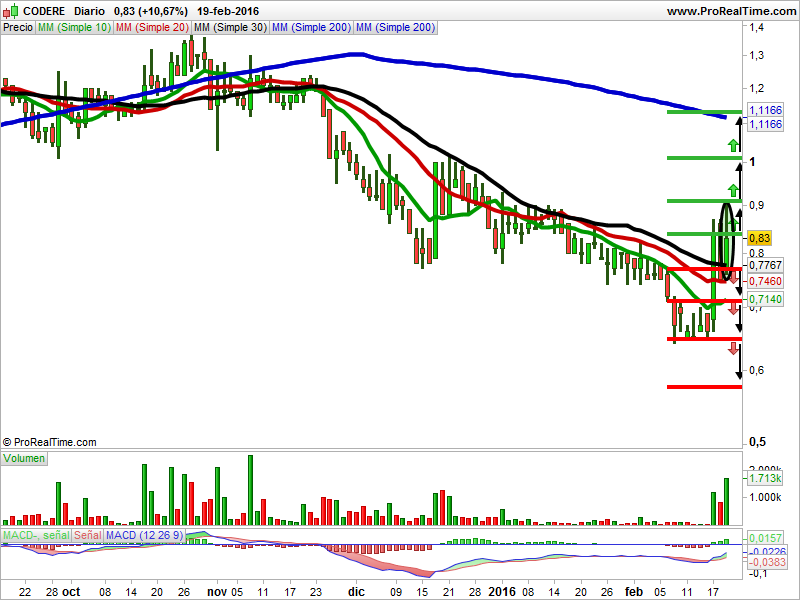The image size is (800, 600).
Task: Click the 2016 year label on time axis
Action: 502,592
